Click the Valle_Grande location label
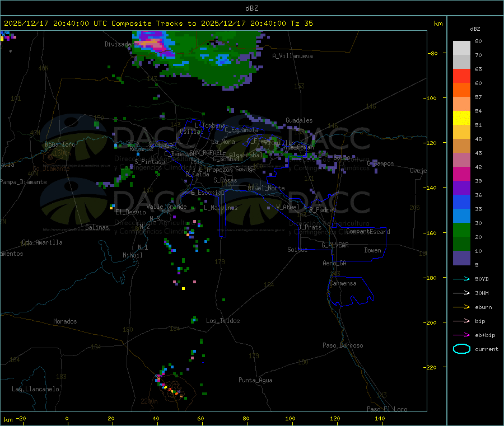The image size is (504, 426). [x=166, y=207]
